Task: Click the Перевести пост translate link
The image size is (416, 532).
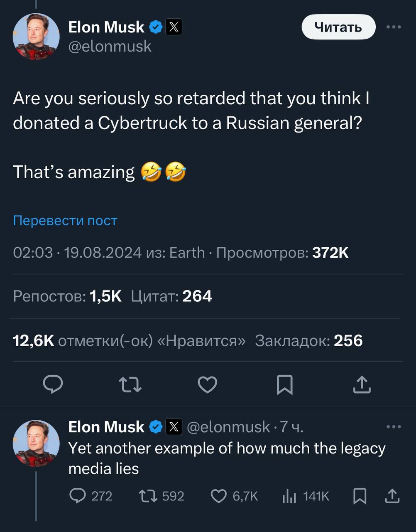Action: tap(65, 220)
